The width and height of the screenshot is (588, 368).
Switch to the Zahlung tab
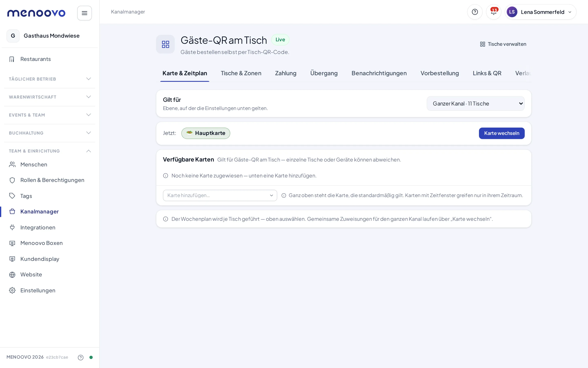pos(286,73)
